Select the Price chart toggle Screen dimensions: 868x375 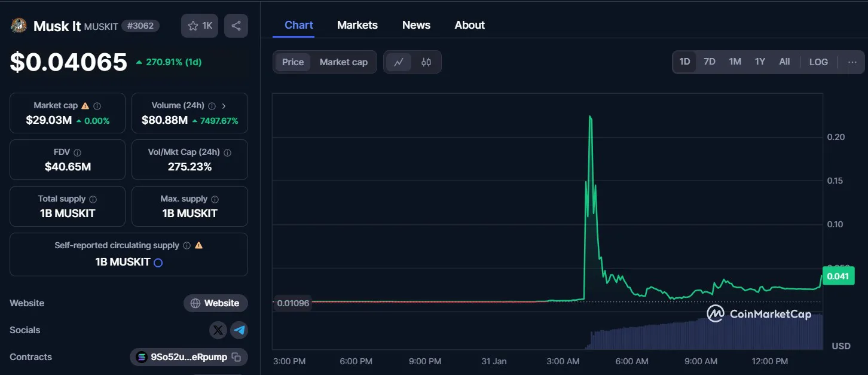pos(293,62)
